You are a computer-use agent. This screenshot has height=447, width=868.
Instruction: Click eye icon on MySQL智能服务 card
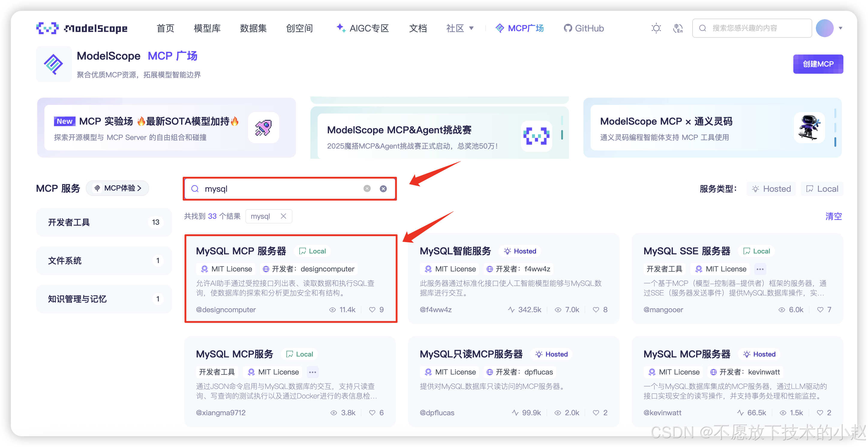(558, 310)
